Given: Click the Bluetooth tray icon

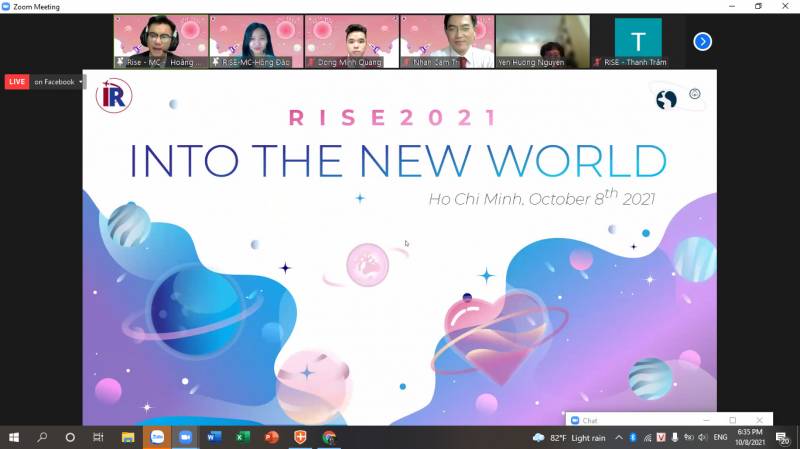Looking at the screenshot, I should 633,437.
